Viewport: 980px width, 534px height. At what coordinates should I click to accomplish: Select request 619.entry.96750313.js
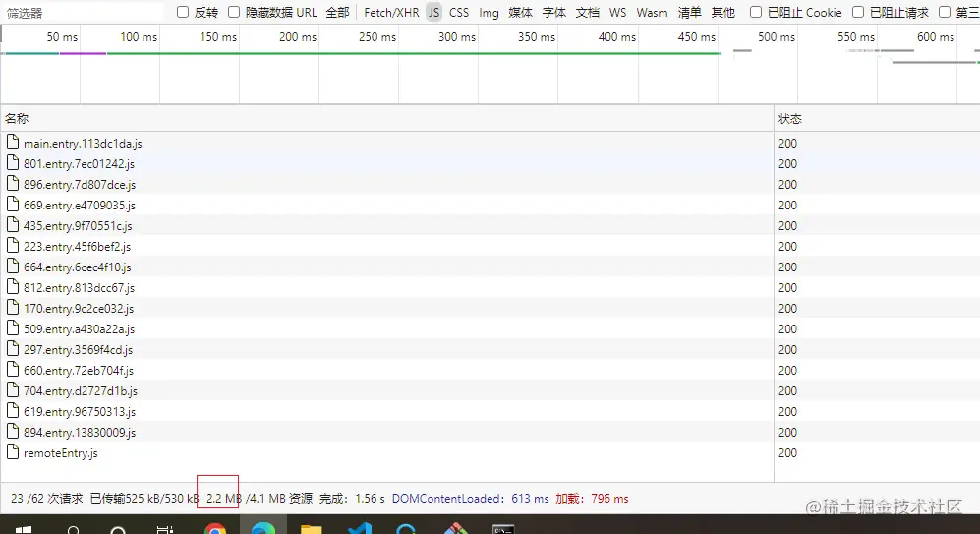pos(387,411)
